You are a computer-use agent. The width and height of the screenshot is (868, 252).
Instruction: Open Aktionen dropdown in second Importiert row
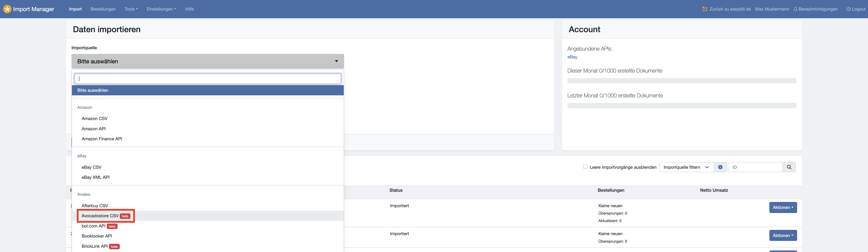[783, 235]
